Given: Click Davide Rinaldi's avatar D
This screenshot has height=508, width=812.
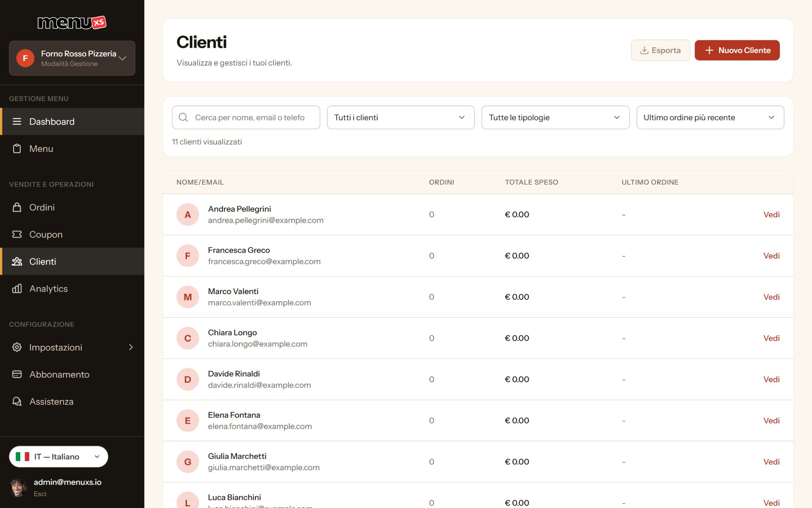Looking at the screenshot, I should tap(188, 379).
